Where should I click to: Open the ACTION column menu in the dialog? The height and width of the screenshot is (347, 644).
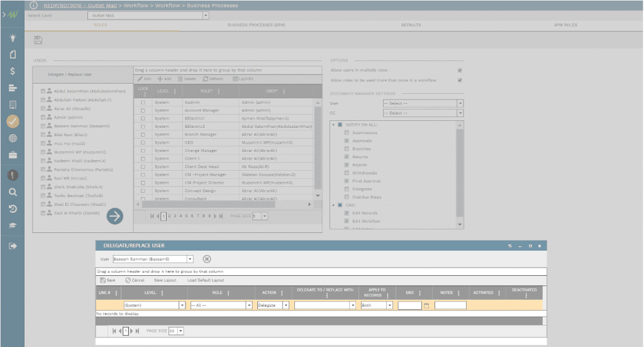(282, 293)
